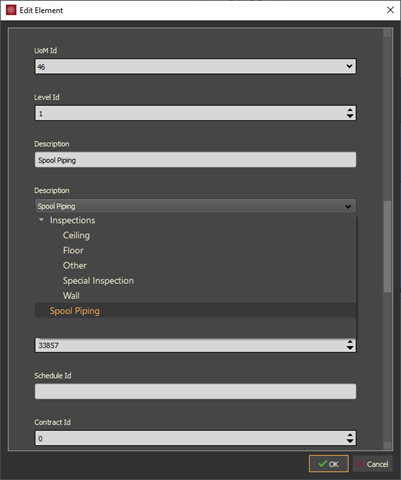Collapse the Inspections tree node

coord(41,220)
